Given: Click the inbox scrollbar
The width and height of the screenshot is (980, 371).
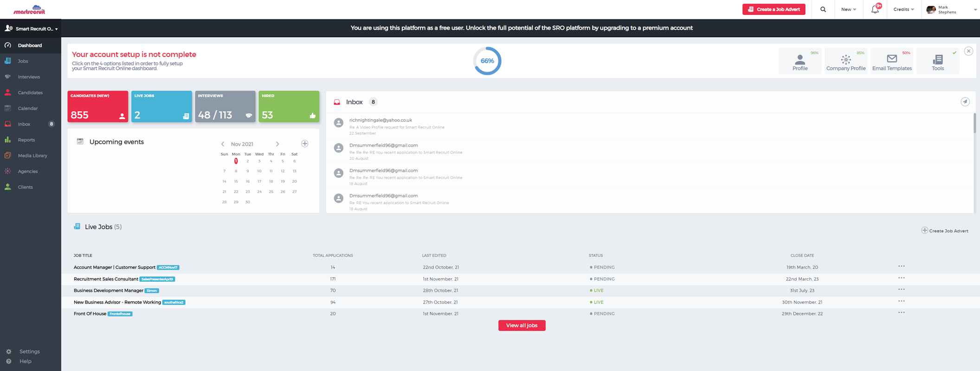Looking at the screenshot, I should coord(974,123).
